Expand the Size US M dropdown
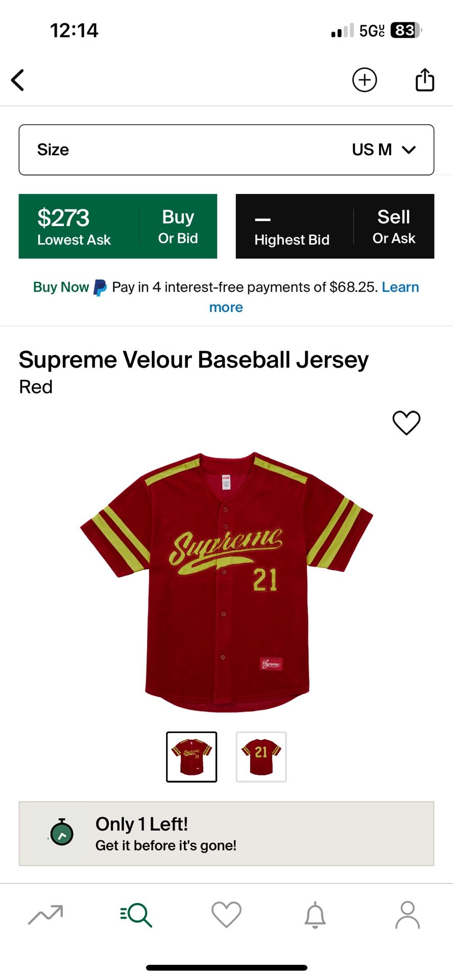 [226, 150]
